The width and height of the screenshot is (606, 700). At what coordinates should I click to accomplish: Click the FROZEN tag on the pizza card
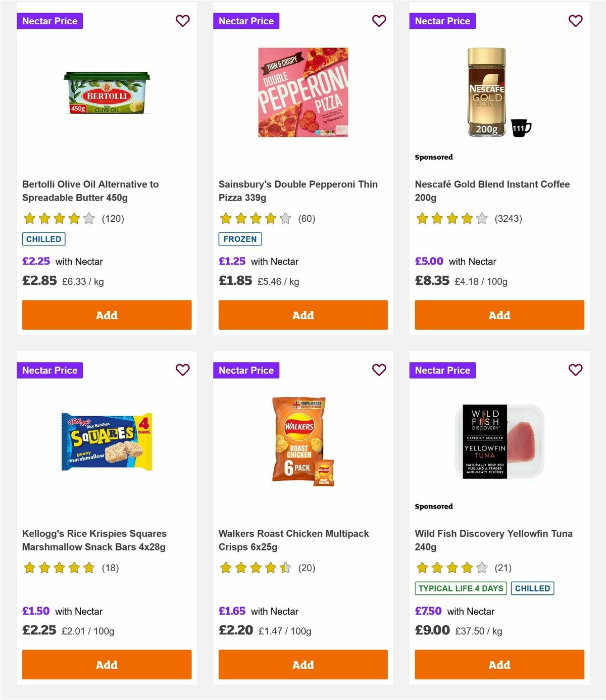pyautogui.click(x=240, y=239)
